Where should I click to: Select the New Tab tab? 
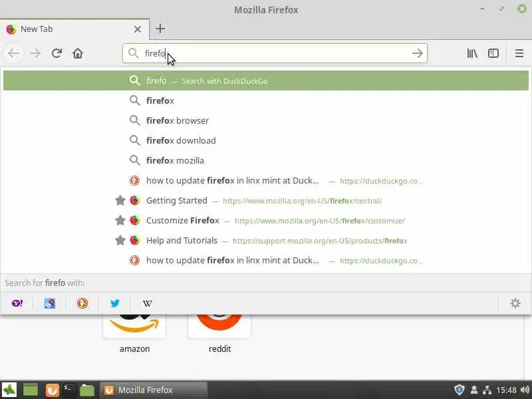tap(74, 29)
